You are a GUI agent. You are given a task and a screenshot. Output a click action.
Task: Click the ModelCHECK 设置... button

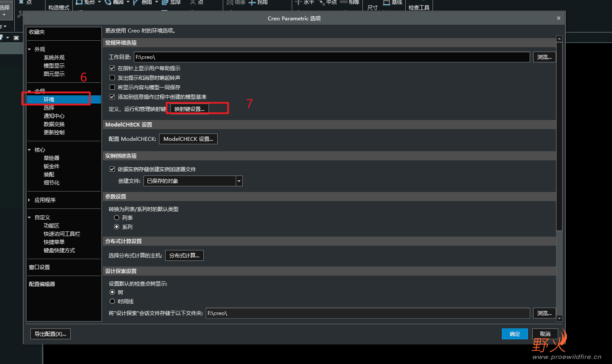tap(189, 139)
